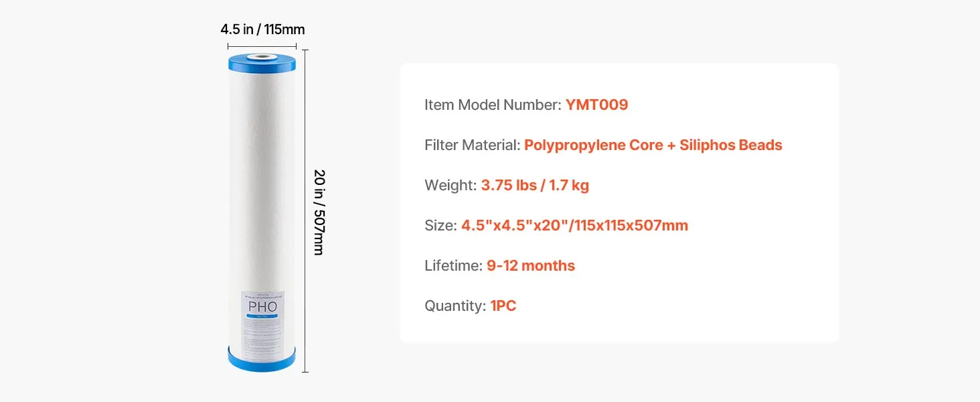980x402 pixels.
Task: Click the 1PC quantity value
Action: pyautogui.click(x=503, y=306)
